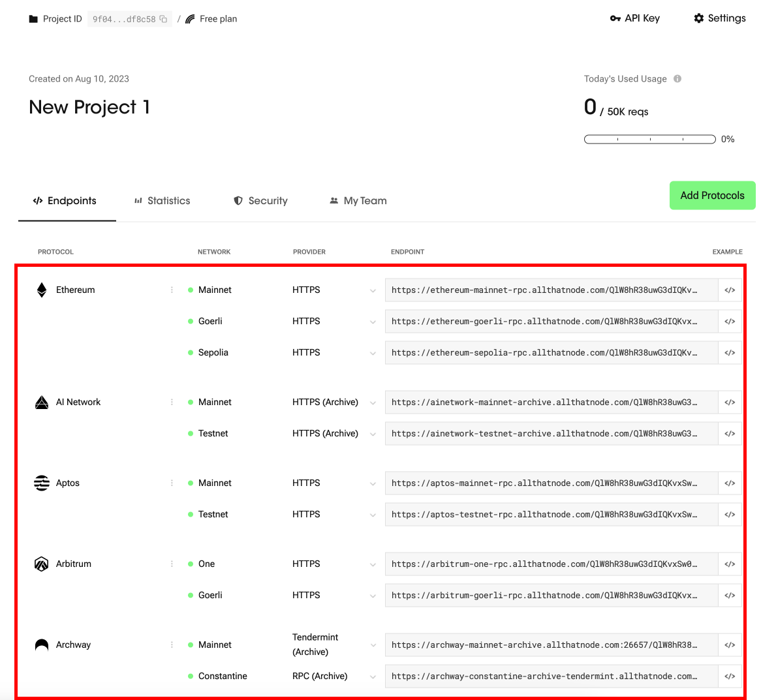Show code example for ainetwork-testnet endpoint

point(730,434)
